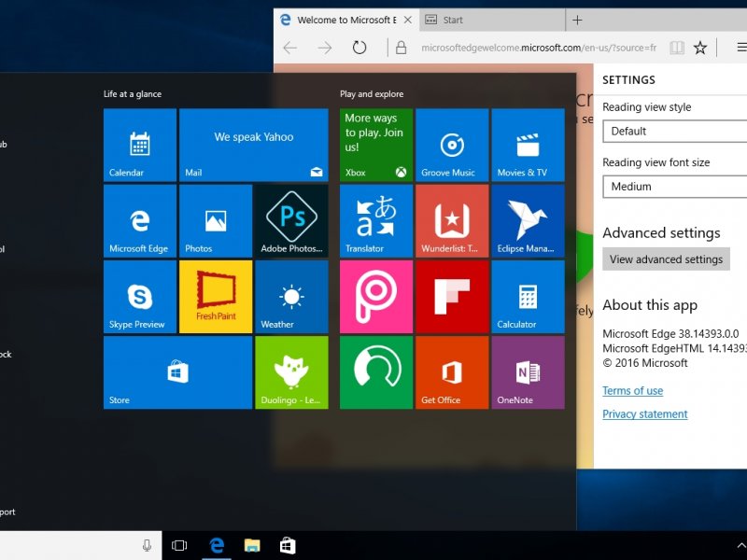Open Eclipse Manager tile
Viewport: 747px width, 560px height.
point(528,221)
